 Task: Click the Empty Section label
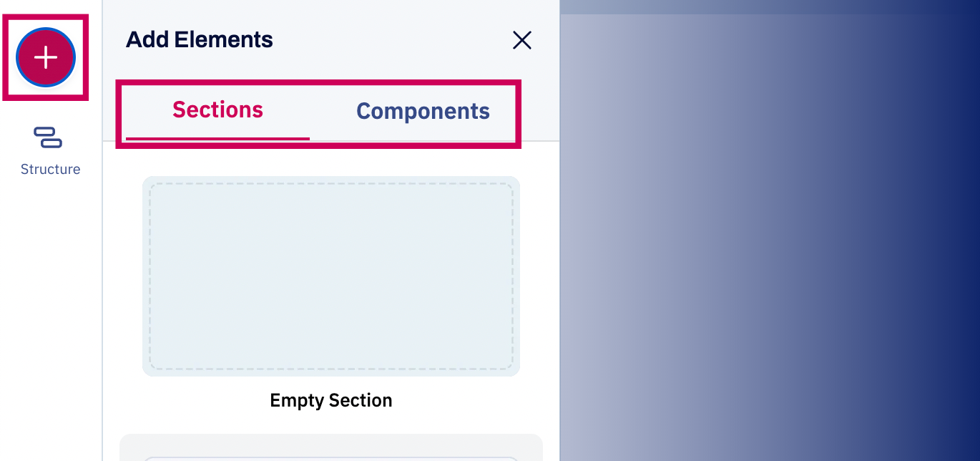(331, 400)
